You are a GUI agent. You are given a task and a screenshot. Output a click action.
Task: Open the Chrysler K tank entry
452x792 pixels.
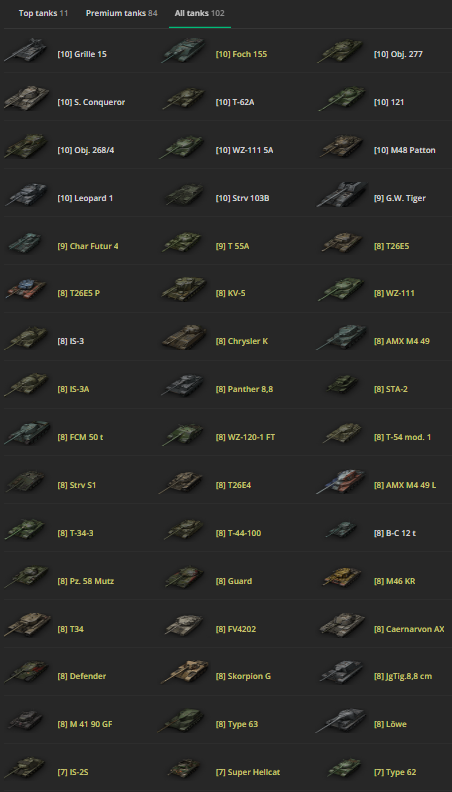point(242,341)
